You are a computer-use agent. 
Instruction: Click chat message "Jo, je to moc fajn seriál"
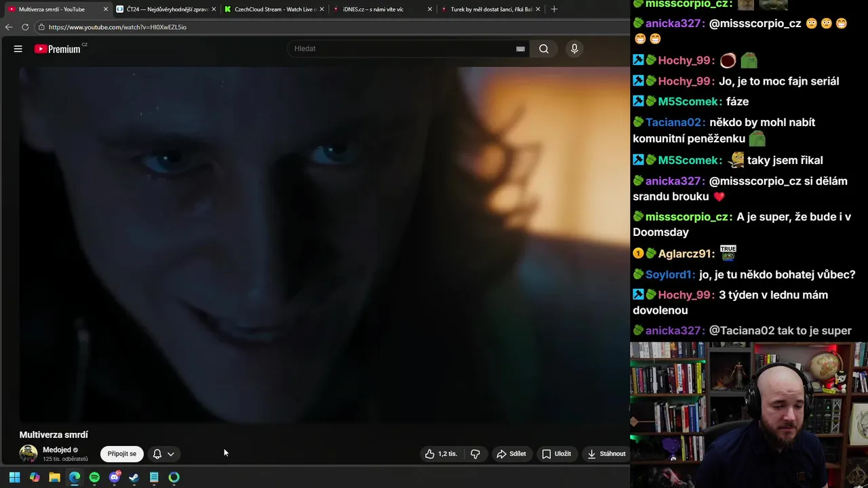tap(778, 81)
